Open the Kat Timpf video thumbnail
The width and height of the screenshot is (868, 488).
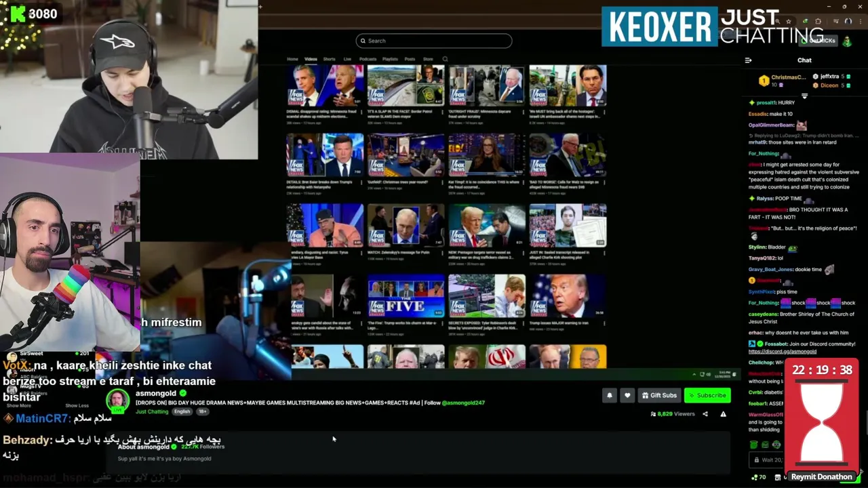point(487,156)
